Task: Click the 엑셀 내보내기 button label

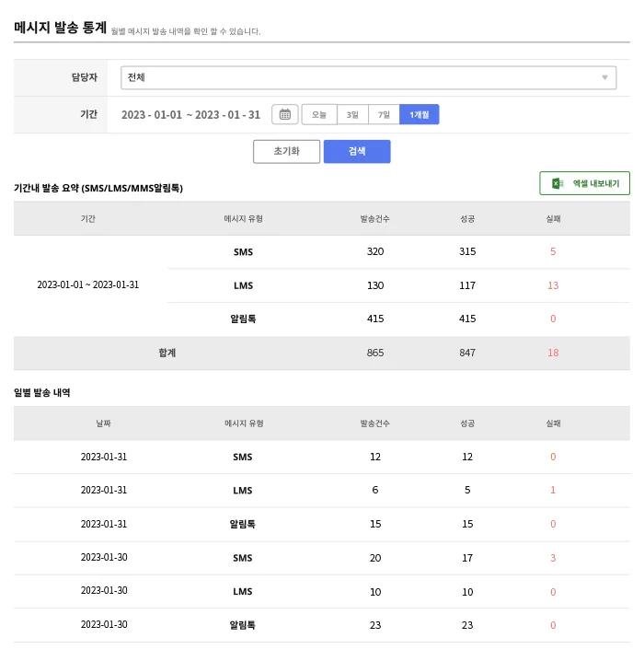Action: pyautogui.click(x=595, y=183)
